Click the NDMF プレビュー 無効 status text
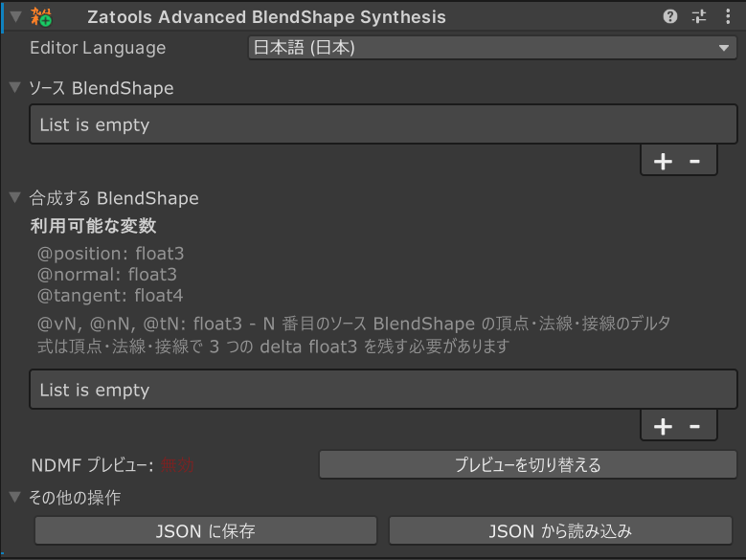746x560 pixels. click(x=177, y=465)
